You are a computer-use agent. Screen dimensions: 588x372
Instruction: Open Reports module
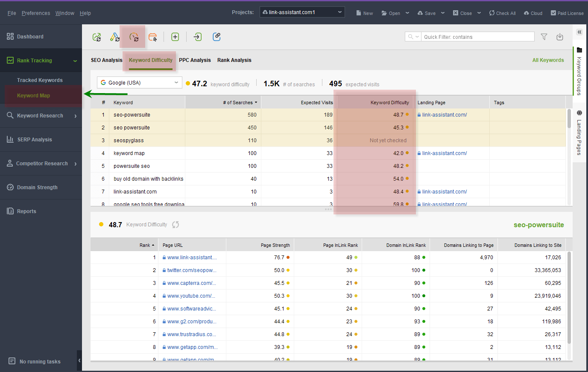click(41, 211)
